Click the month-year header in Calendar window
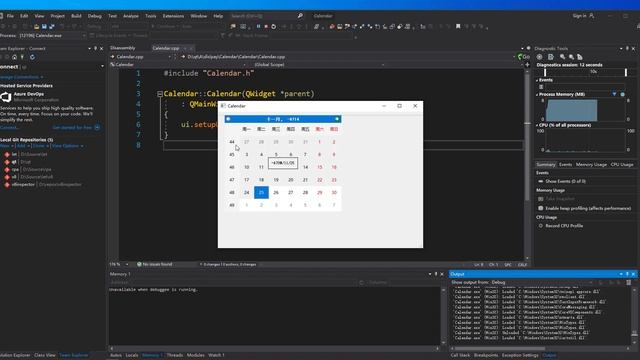Viewport: 640px width, 360px height. point(283,119)
